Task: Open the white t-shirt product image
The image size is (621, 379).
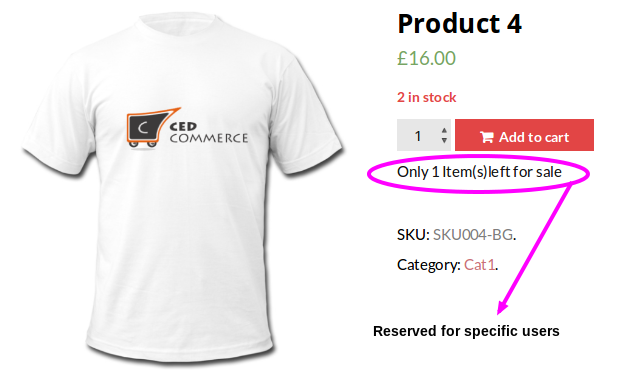Action: pyautogui.click(x=183, y=188)
